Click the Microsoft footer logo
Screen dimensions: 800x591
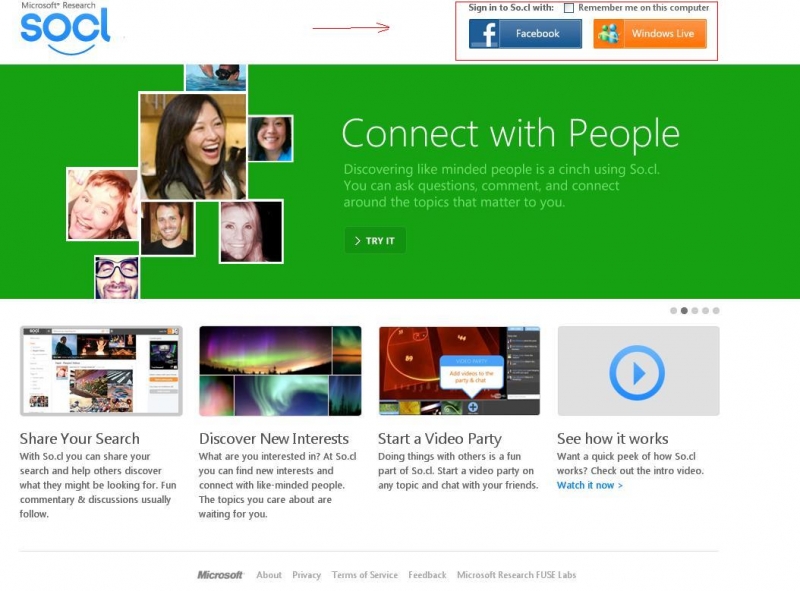(x=220, y=575)
